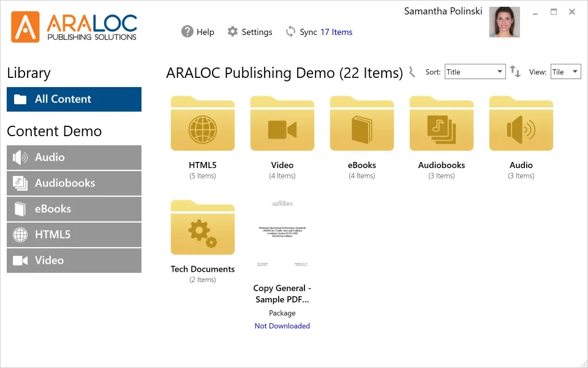The image size is (588, 368).
Task: Click the 'Package' label under PDF
Action: tap(282, 313)
